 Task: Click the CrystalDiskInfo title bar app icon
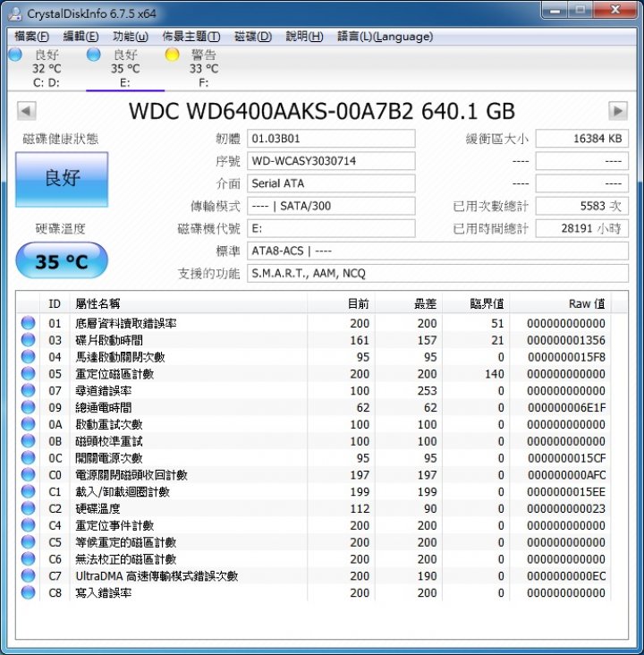[15, 13]
